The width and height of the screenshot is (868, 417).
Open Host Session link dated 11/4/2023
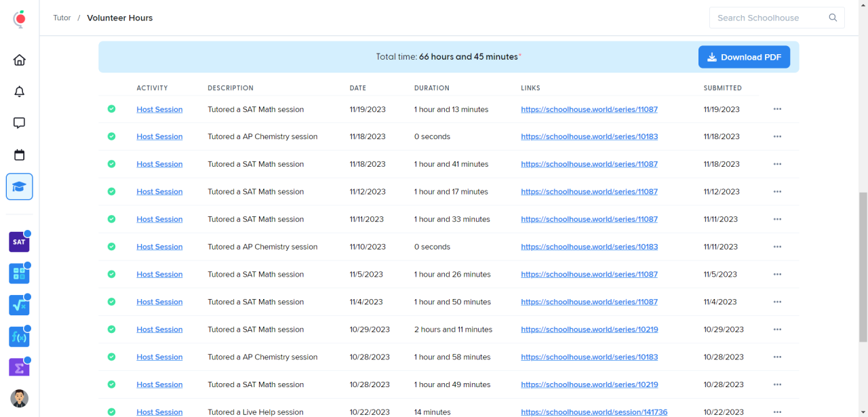coord(159,302)
